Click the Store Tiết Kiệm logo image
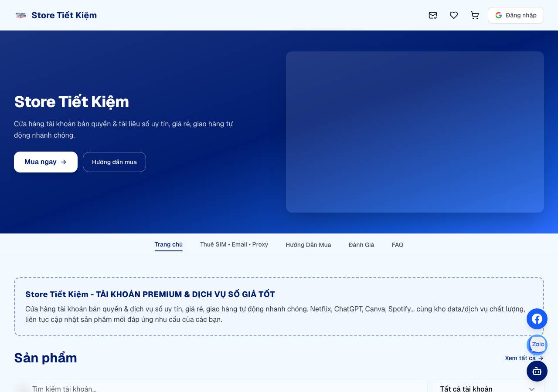558x392 pixels. pyautogui.click(x=20, y=15)
